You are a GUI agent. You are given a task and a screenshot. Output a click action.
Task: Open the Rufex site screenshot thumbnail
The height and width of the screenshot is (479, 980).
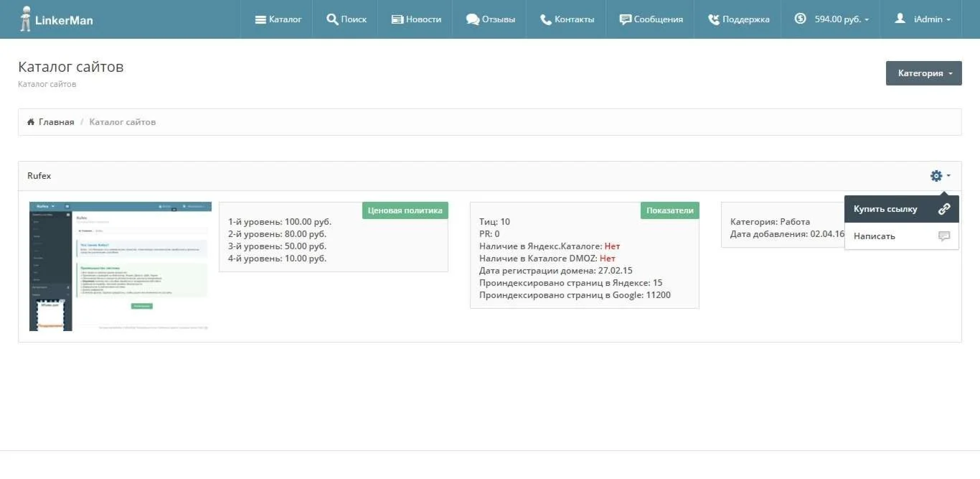[121, 266]
